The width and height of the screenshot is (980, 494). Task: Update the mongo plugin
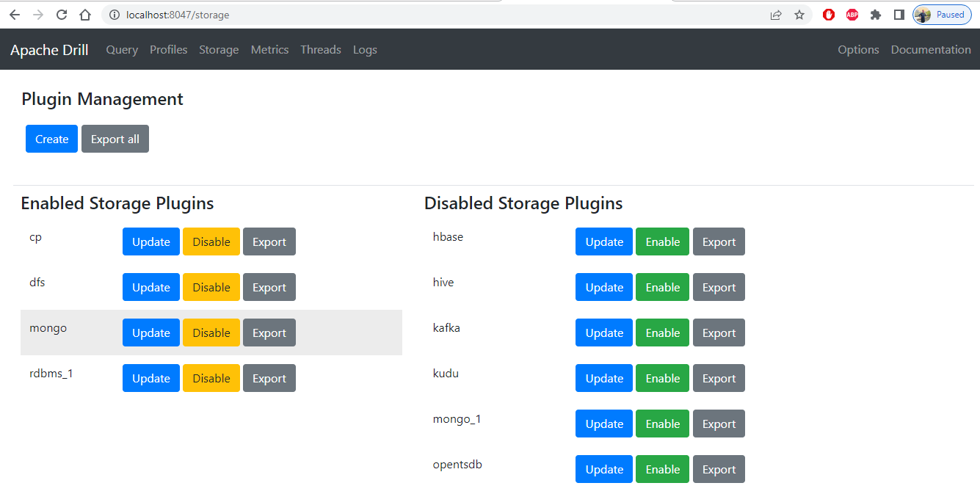click(151, 333)
